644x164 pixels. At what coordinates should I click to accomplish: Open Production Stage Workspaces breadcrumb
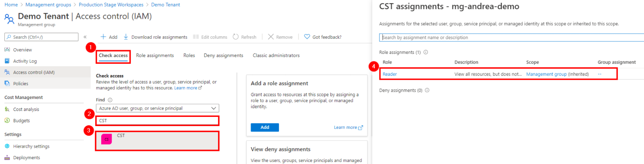click(111, 5)
